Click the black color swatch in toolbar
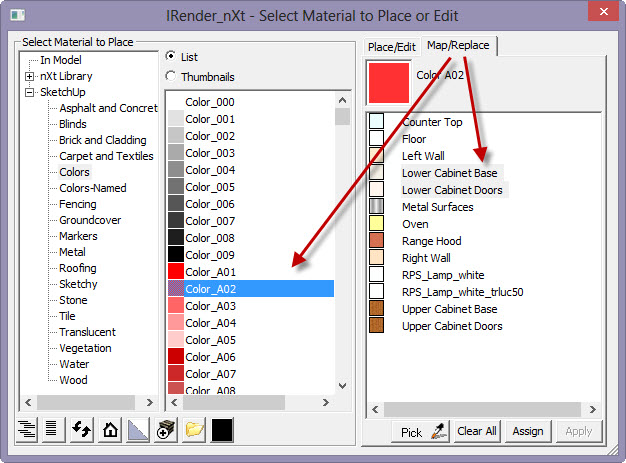This screenshot has height=463, width=626. pyautogui.click(x=223, y=430)
